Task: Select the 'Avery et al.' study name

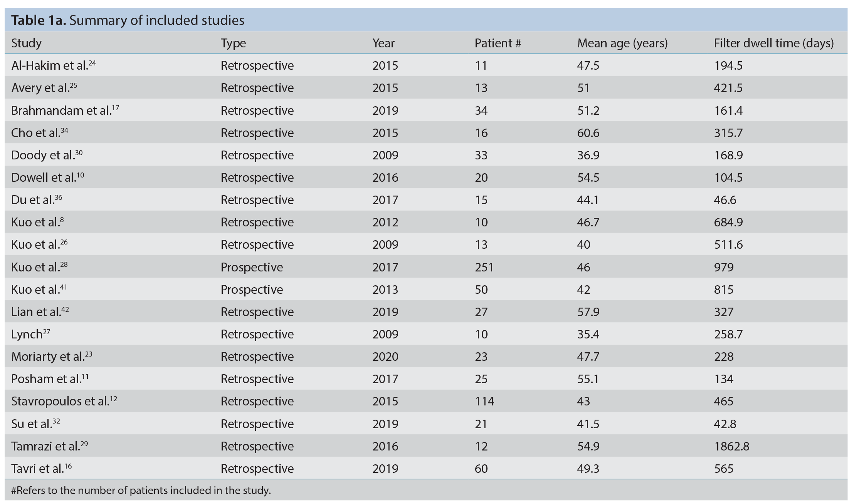Action: click(x=44, y=87)
